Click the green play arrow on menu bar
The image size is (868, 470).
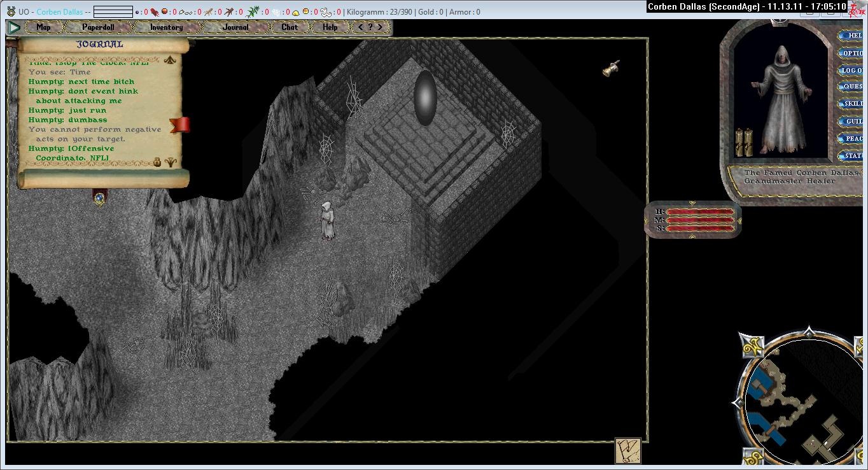tap(13, 27)
